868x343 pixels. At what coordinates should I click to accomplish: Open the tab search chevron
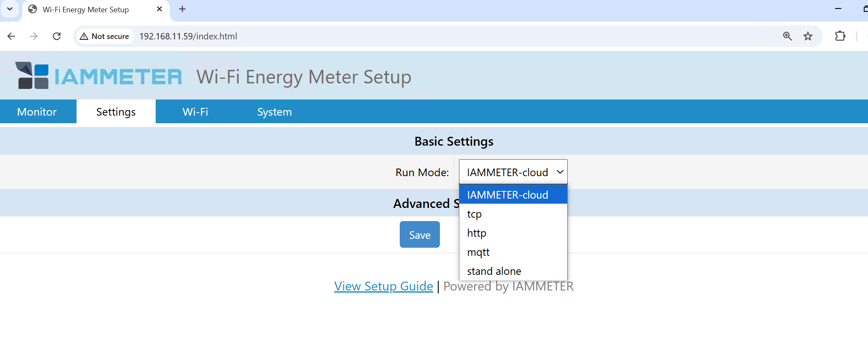pos(10,9)
